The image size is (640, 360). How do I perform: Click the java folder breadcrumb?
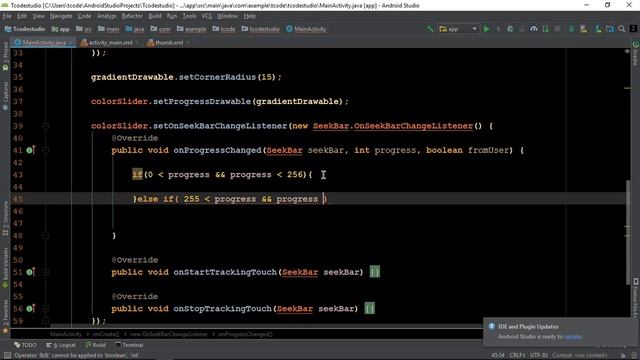point(135,29)
